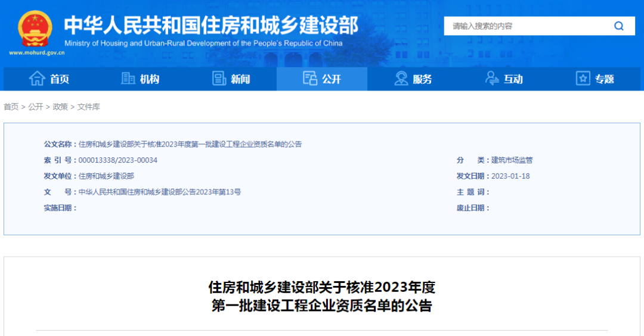Click the 政策 breadcrumb link
The image size is (644, 336).
pyautogui.click(x=60, y=107)
